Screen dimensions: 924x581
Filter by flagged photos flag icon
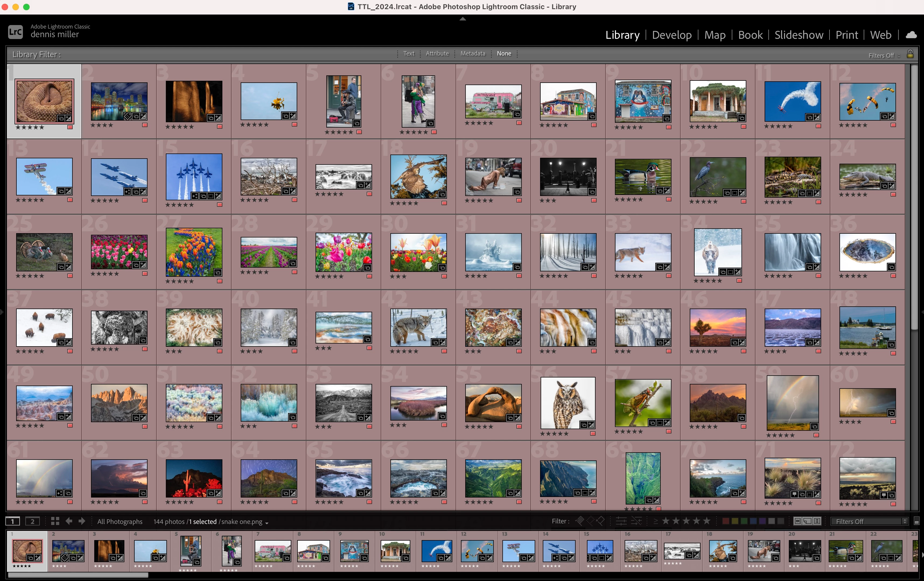[580, 521]
